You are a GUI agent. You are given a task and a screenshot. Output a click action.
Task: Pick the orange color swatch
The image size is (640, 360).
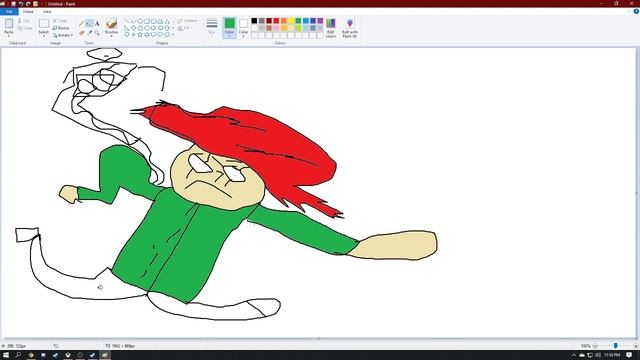pos(284,20)
